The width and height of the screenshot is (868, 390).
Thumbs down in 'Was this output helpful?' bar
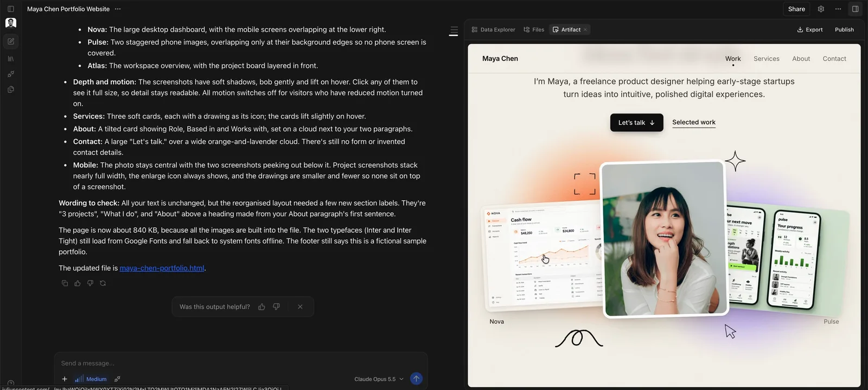276,307
